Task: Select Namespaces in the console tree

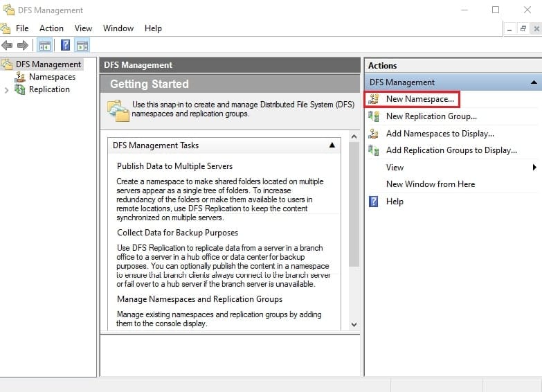Action: (x=52, y=77)
